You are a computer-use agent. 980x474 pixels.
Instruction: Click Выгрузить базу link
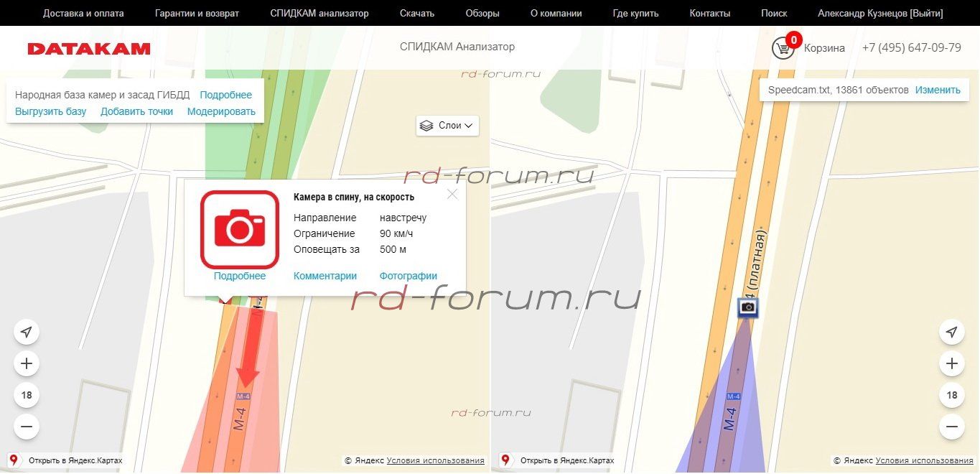point(51,111)
